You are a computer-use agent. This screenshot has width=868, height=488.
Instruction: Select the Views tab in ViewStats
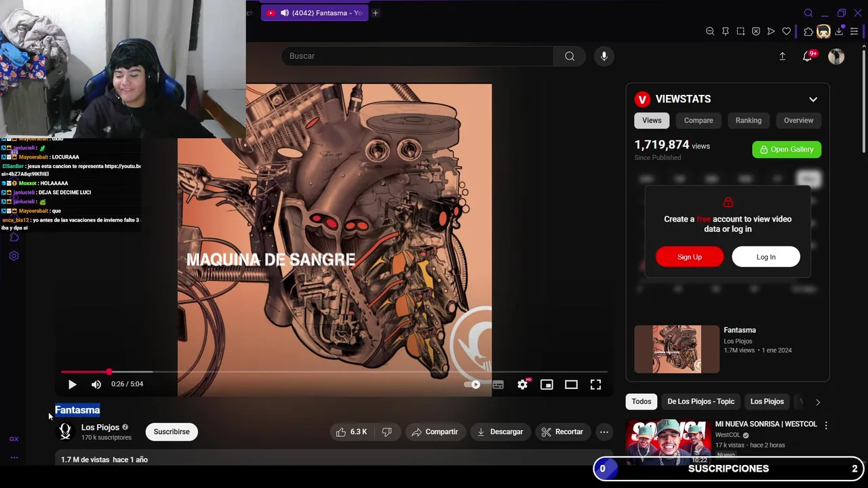652,120
